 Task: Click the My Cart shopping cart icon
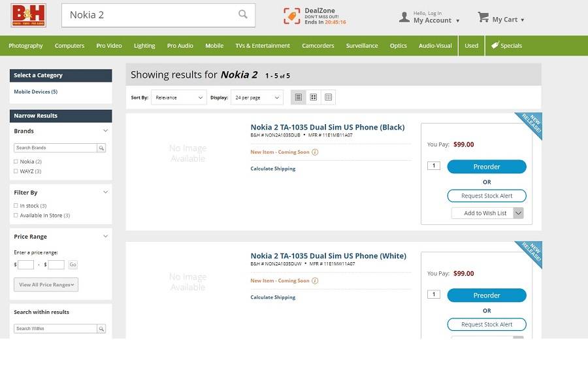tap(483, 18)
